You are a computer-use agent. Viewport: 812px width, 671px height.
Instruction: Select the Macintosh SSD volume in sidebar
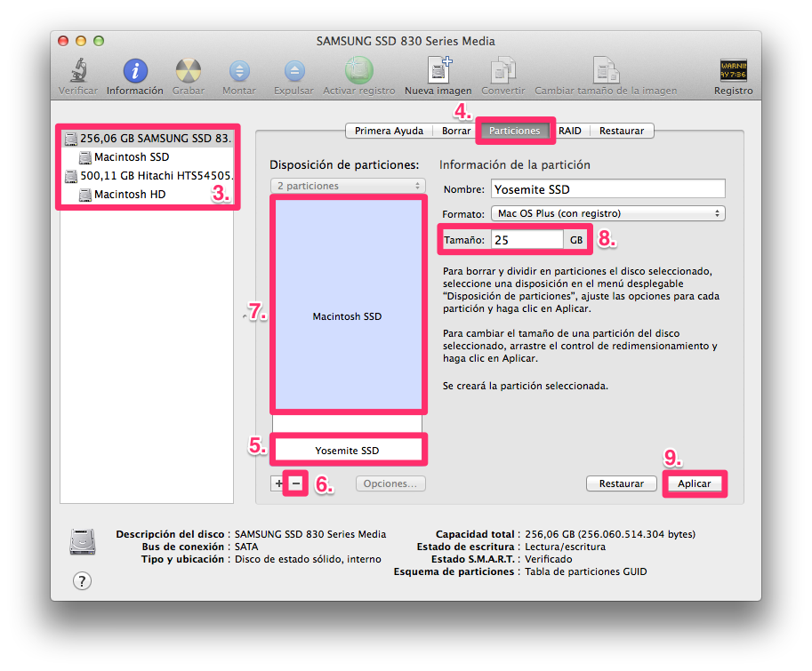click(147, 156)
